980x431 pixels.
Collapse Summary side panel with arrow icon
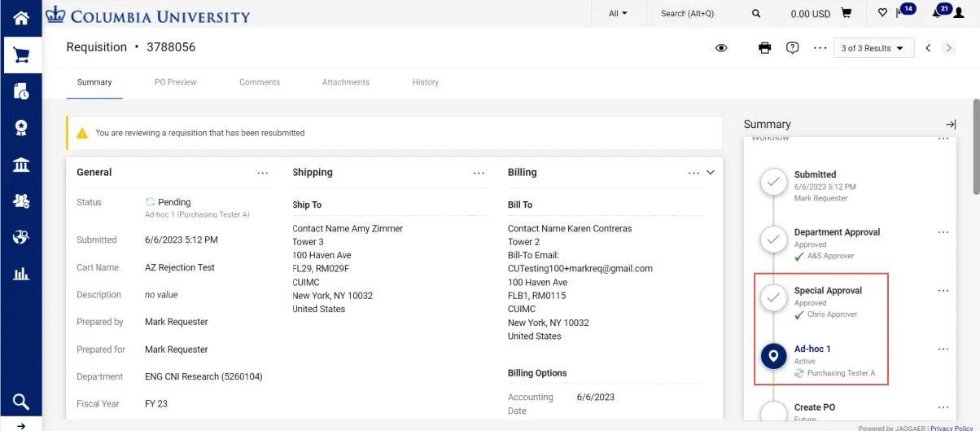click(x=951, y=125)
